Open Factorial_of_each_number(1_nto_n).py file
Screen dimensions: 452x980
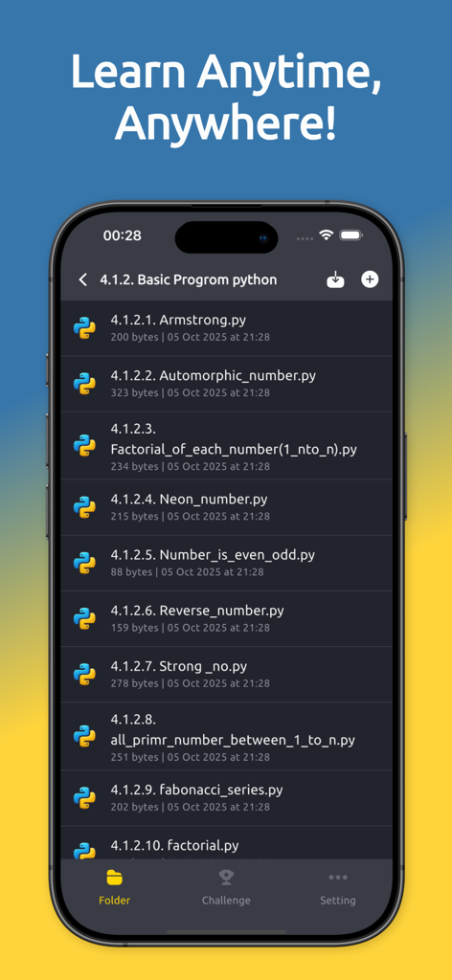point(226,446)
